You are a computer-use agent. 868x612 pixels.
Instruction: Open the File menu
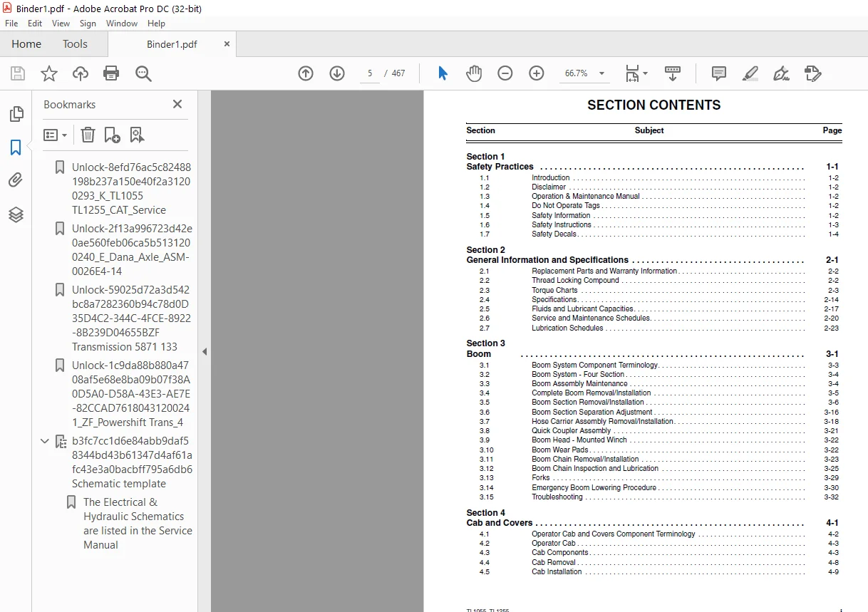[x=11, y=24]
